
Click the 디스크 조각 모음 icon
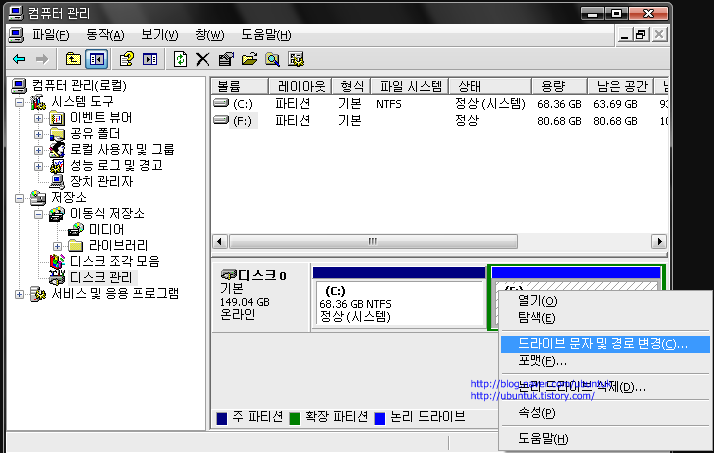point(57,262)
